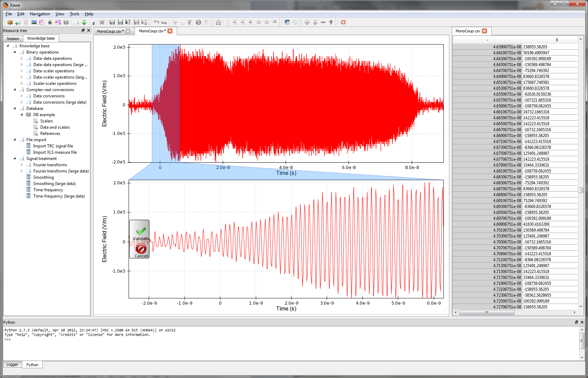Close the active MonoCoup.csv* plot tab

pyautogui.click(x=170, y=31)
